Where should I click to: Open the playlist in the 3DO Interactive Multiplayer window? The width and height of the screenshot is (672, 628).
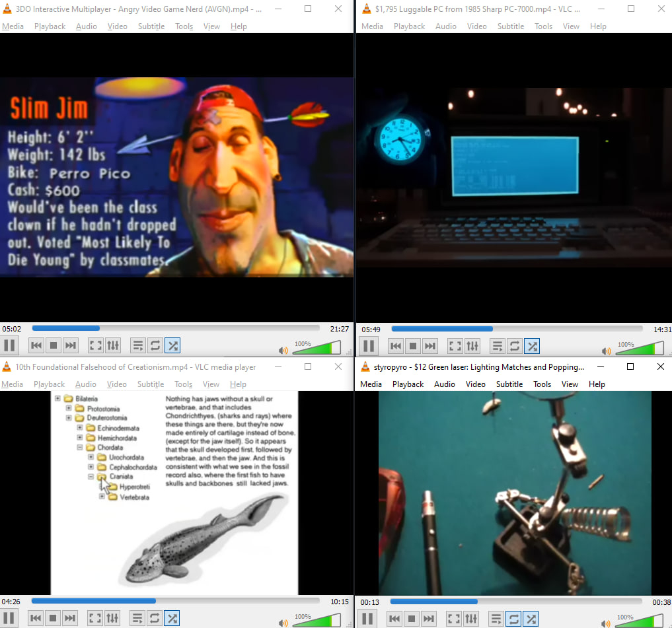[x=137, y=345]
